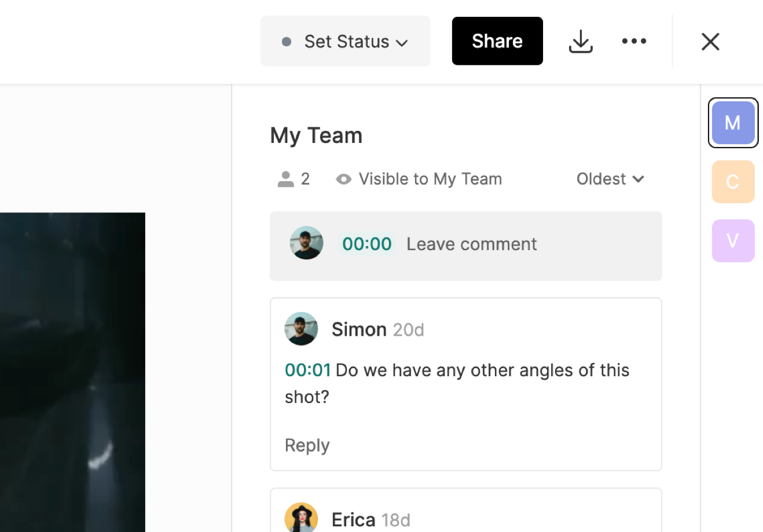Jump to the 00:01 timestamp in Simon's comment
The image size is (763, 532).
(x=307, y=370)
